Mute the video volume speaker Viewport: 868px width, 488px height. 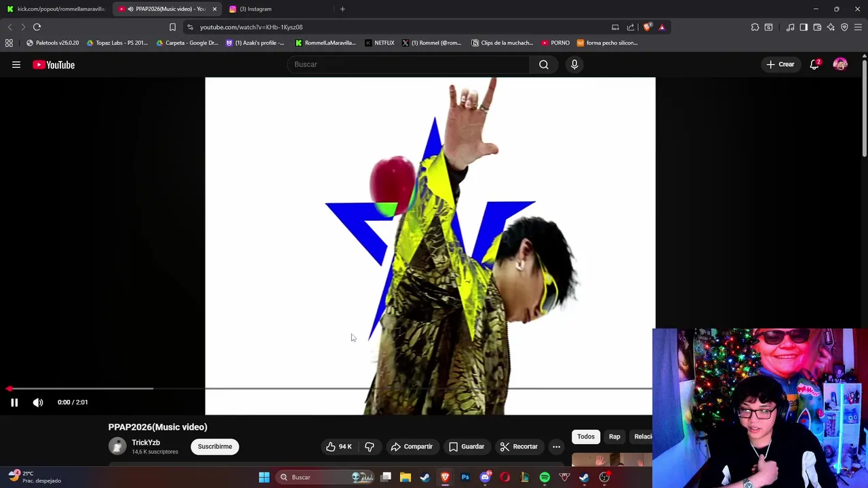click(x=38, y=403)
